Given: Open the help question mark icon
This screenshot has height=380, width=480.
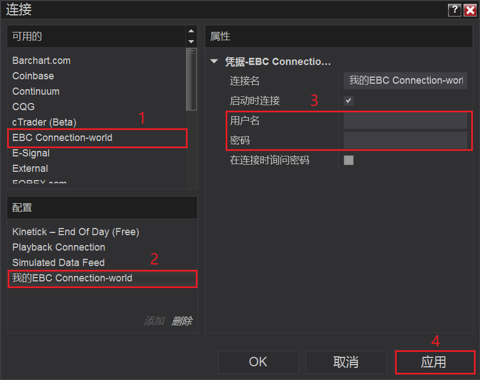Looking at the screenshot, I should (x=454, y=10).
